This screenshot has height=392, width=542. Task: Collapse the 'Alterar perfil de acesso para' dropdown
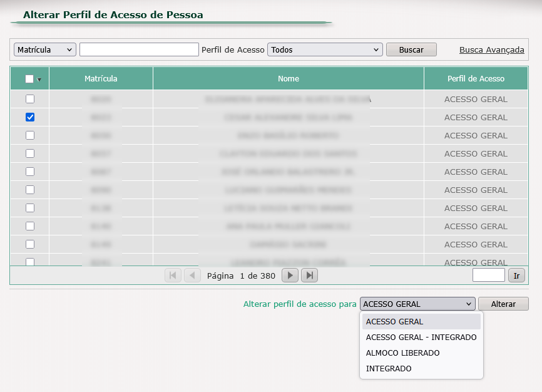417,304
